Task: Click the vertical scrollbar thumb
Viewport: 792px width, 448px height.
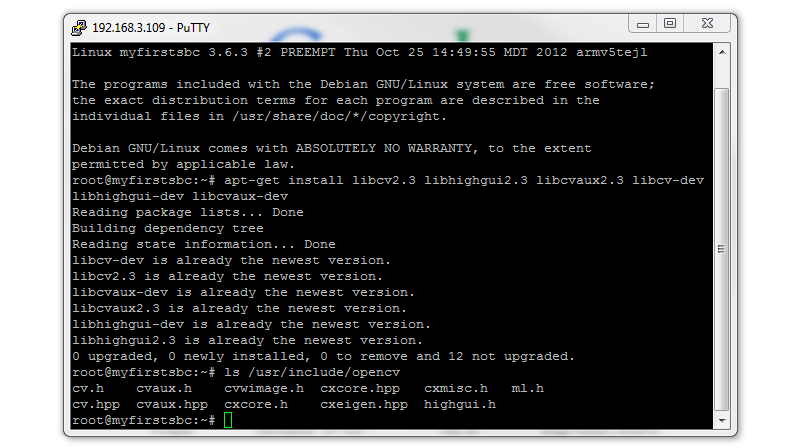Action: [x=722, y=249]
